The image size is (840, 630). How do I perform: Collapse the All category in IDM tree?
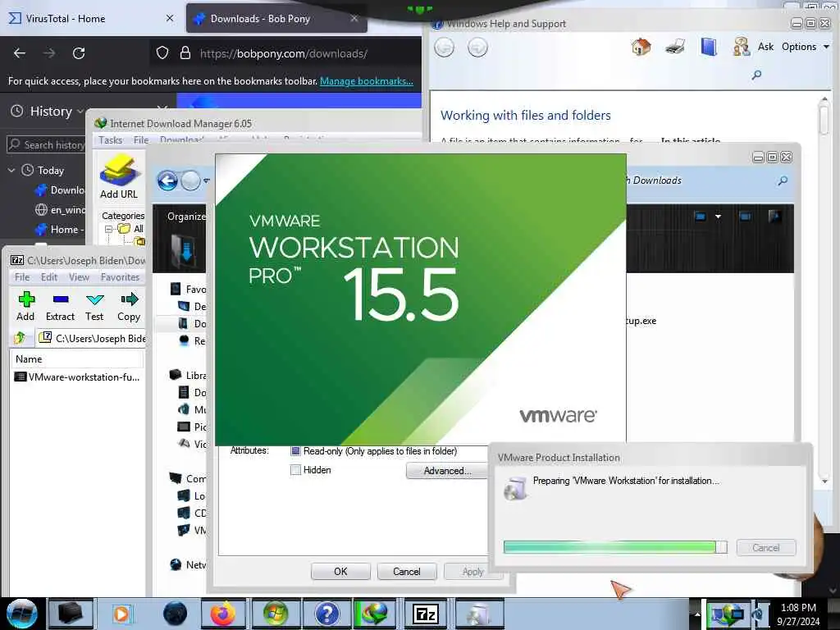109,229
